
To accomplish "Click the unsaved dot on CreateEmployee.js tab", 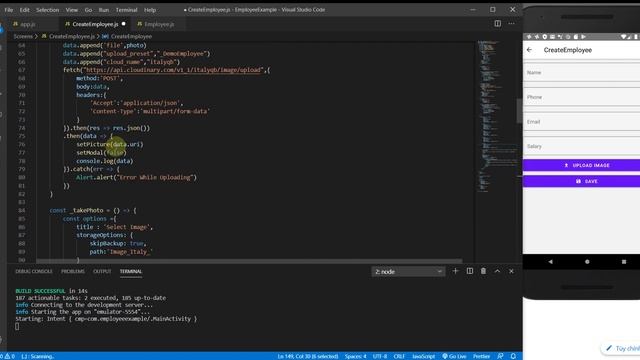I will [x=123, y=24].
